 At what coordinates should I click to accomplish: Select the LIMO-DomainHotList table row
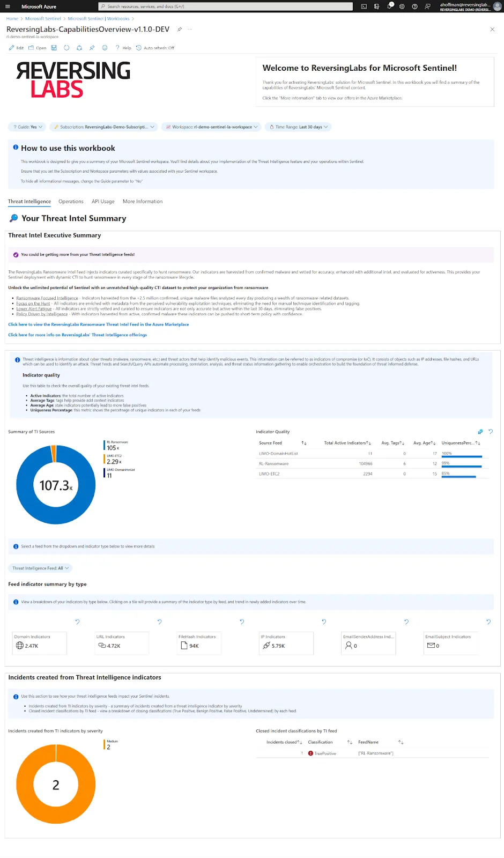click(x=373, y=454)
